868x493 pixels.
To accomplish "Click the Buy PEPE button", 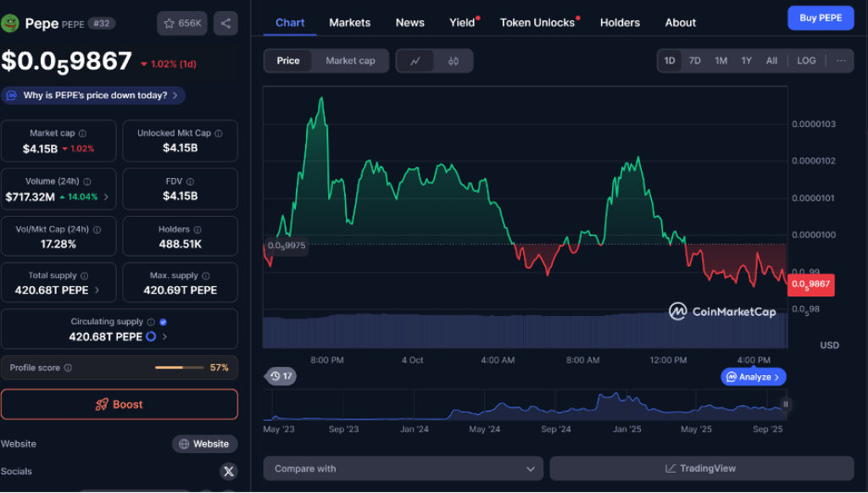I will [x=820, y=18].
